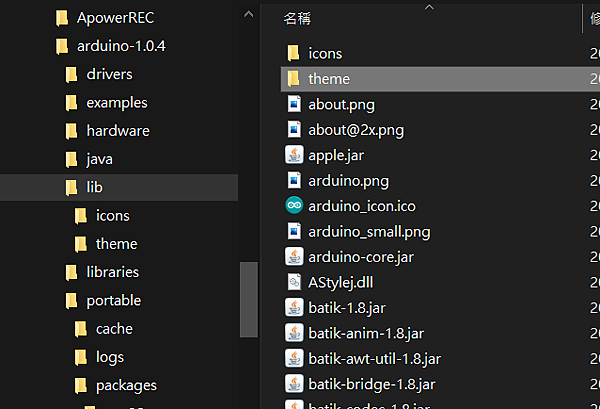Click the examples folder icon in the tree
Viewport: 600px width, 409px height.
pyautogui.click(x=72, y=103)
